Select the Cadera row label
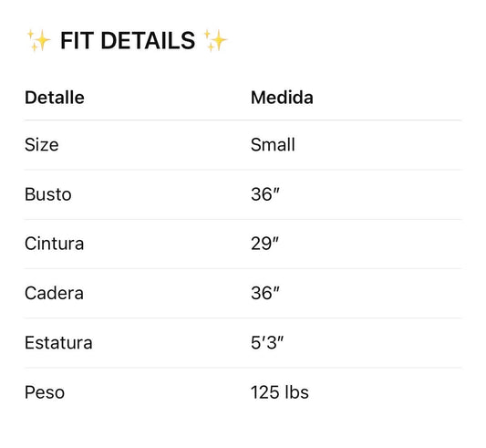 [x=54, y=293]
